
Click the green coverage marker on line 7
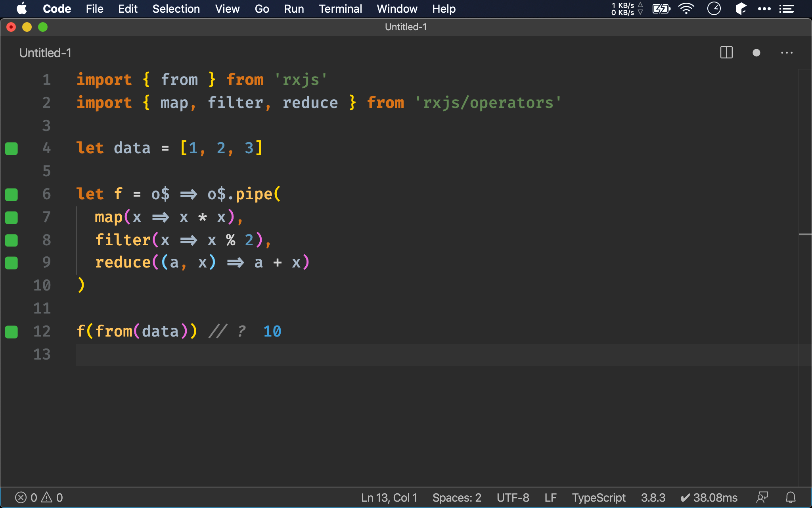pos(11,217)
